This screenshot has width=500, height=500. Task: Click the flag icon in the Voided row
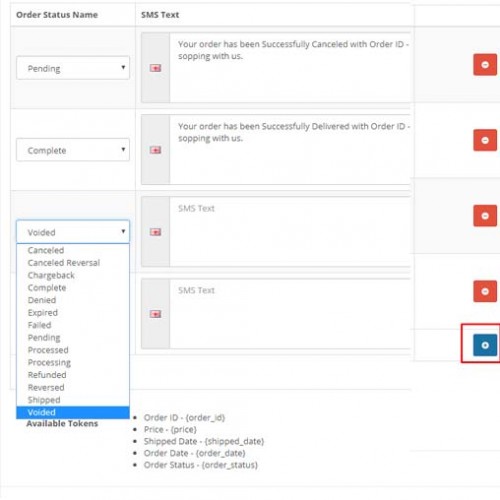pyautogui.click(x=155, y=232)
